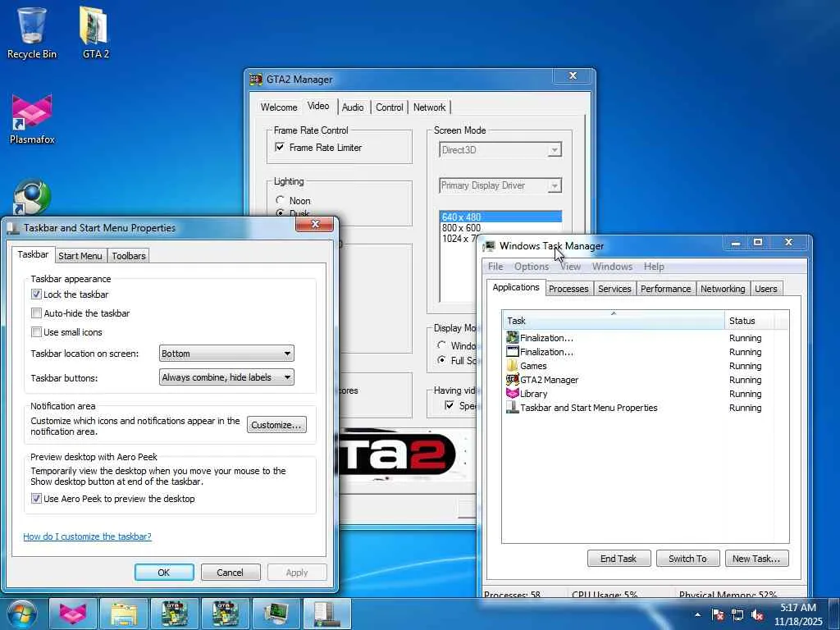This screenshot has width=840, height=630.
Task: Switch to the Taskbar Properties taskbar button
Action: click(x=327, y=614)
